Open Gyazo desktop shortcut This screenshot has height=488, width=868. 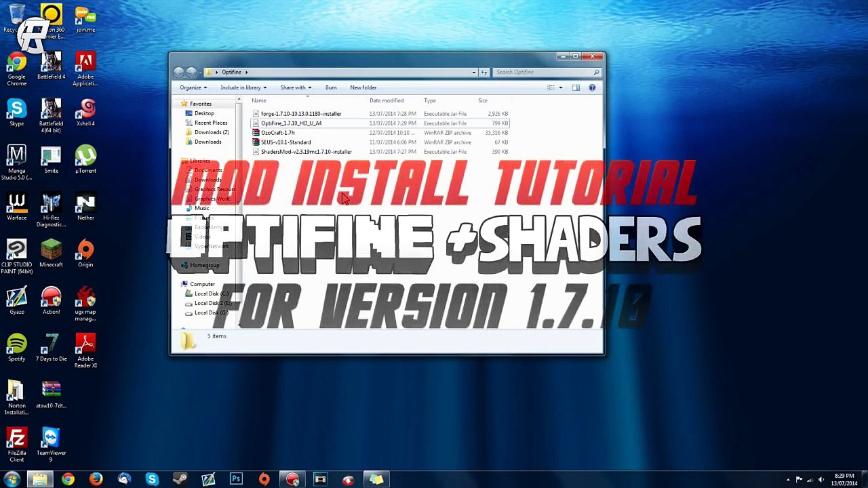17,300
